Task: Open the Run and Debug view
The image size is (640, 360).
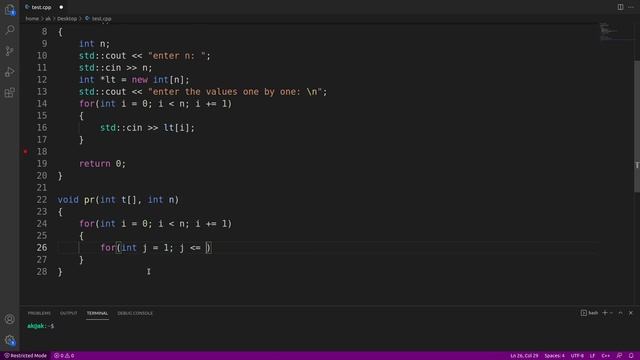Action: pos(10,72)
